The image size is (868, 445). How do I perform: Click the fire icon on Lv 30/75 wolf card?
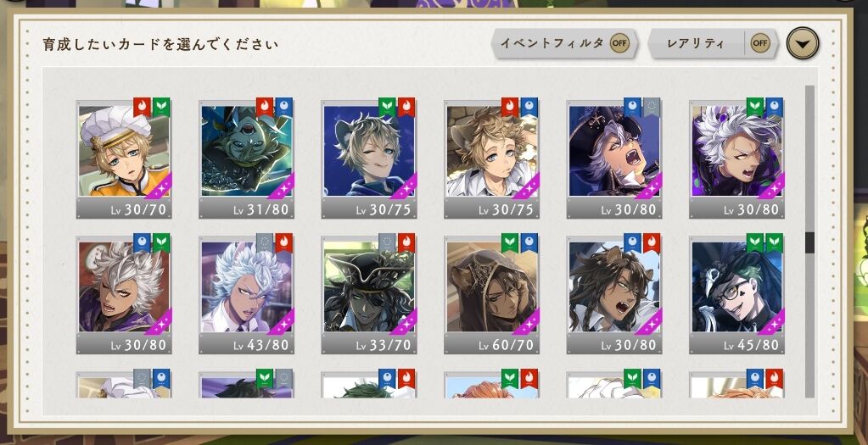tap(406, 106)
